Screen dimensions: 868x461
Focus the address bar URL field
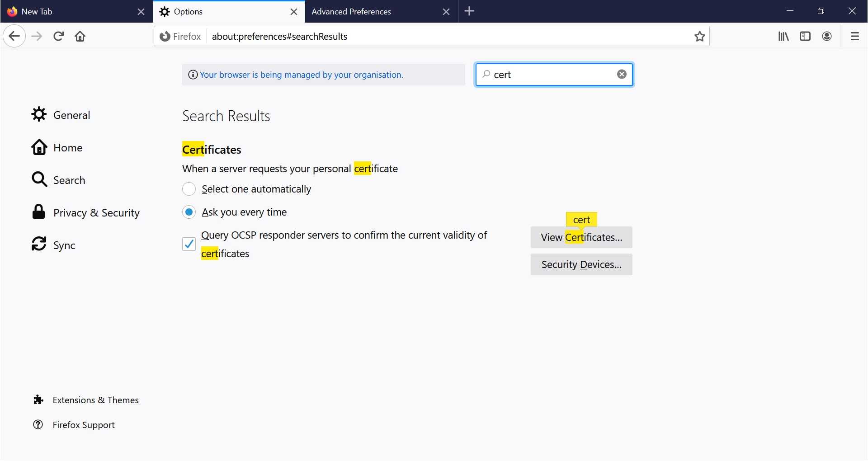[x=448, y=36]
